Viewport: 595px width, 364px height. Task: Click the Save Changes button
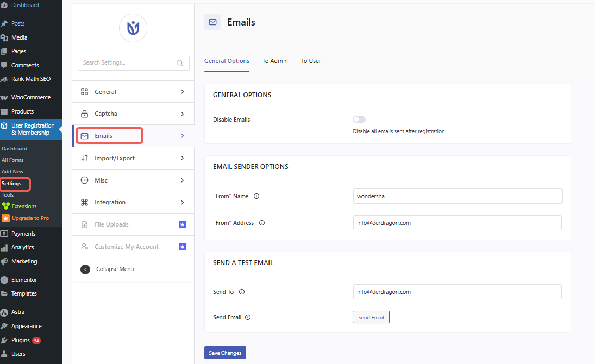click(x=225, y=353)
